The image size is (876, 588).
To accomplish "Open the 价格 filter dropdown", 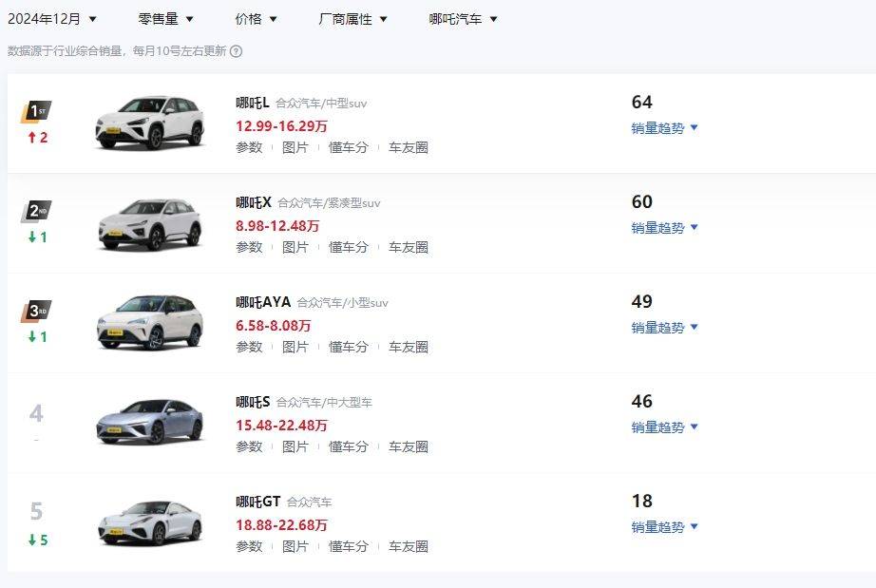I will tap(256, 19).
